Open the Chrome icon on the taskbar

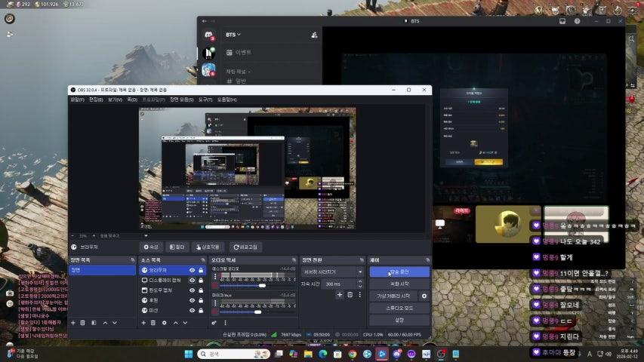353,354
